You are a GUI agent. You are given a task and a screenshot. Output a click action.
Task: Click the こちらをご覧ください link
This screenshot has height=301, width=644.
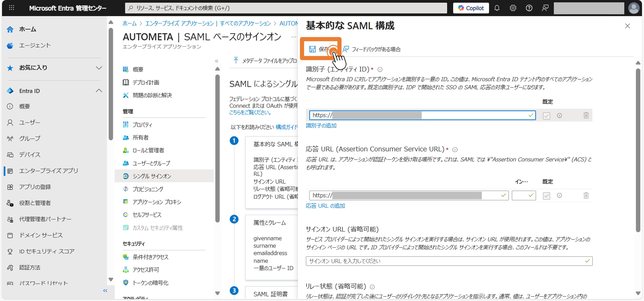pos(251,112)
